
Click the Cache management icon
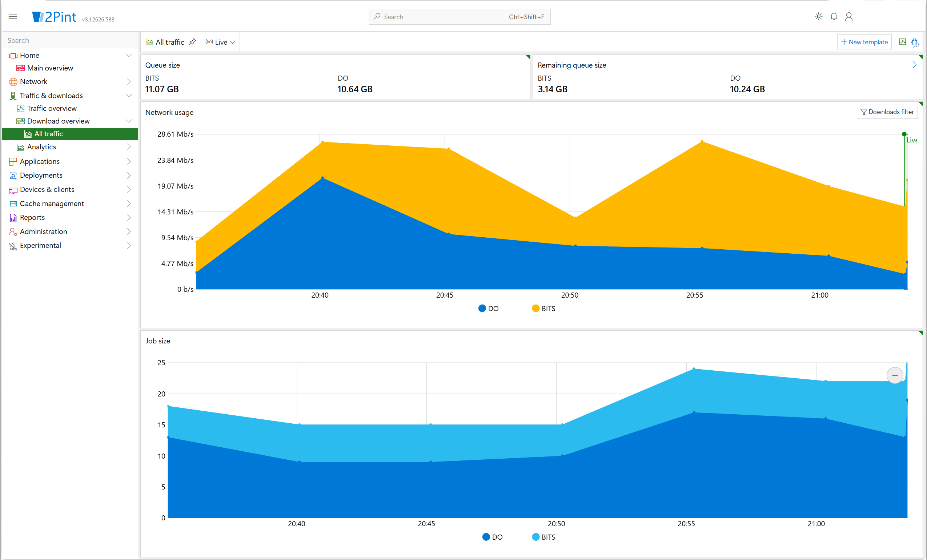(x=13, y=204)
